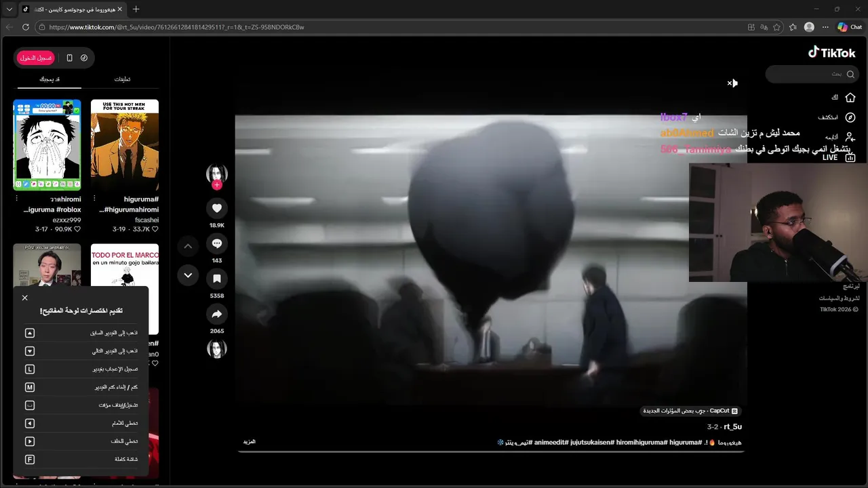Screen dimensions: 868x488
Task: Click the pink login button تسجيل الدخول
Action: [x=36, y=58]
